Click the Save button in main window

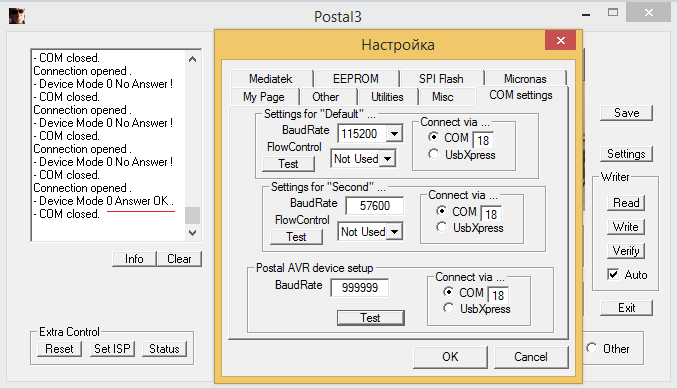(627, 113)
